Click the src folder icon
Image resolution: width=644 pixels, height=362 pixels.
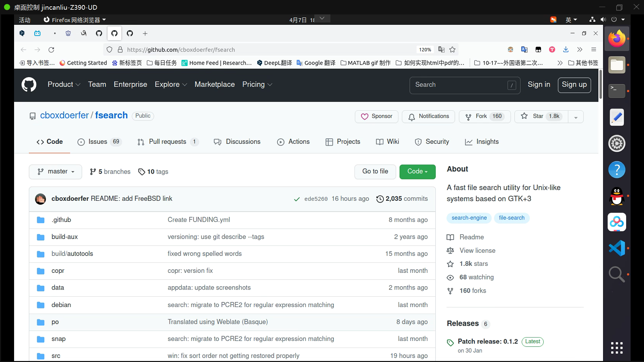[x=41, y=356]
